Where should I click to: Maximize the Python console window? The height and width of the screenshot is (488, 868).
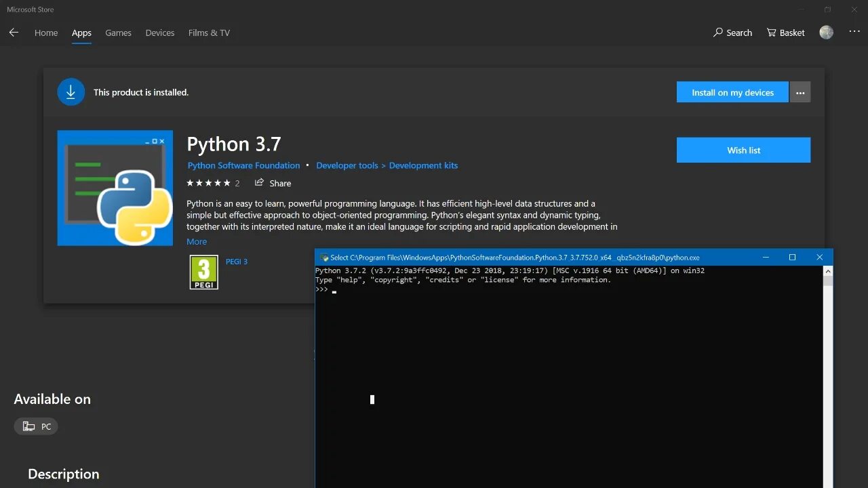point(792,258)
